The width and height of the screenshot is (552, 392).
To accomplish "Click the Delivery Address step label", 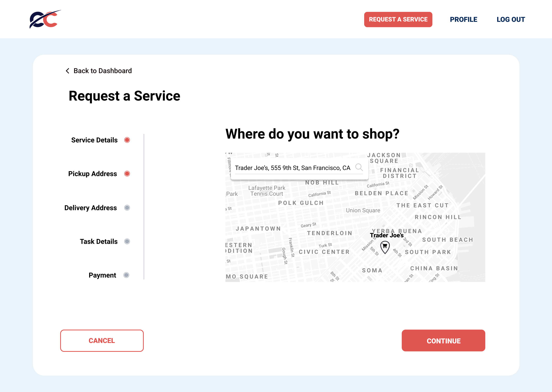I will coord(90,208).
